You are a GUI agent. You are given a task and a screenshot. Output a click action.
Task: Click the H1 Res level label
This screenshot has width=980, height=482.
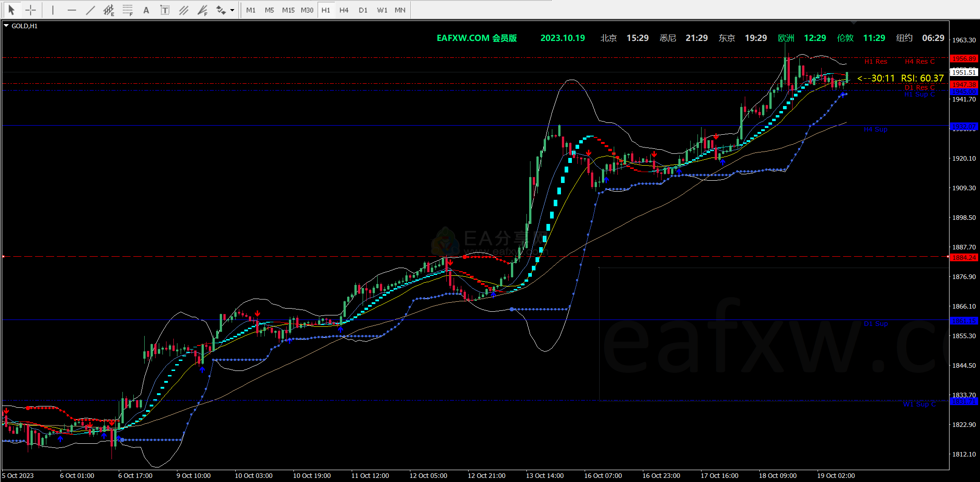[x=876, y=61]
